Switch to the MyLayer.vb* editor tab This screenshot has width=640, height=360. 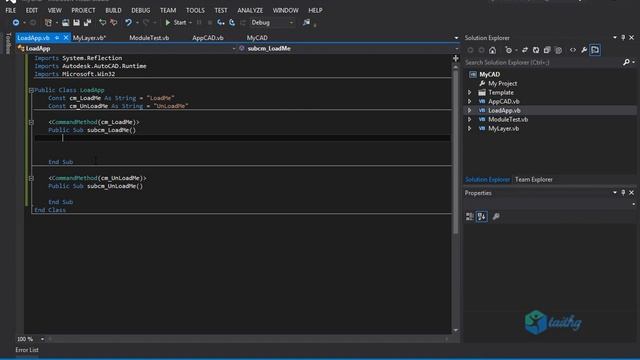[x=89, y=38]
